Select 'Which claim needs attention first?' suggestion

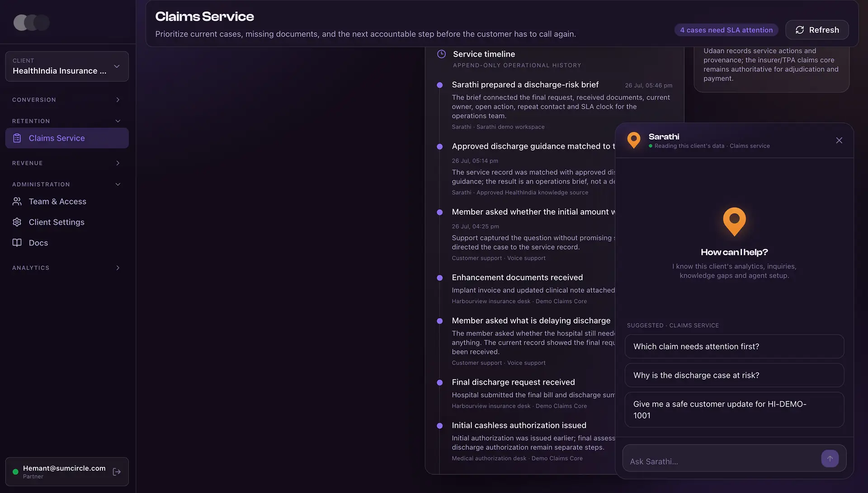click(x=734, y=346)
